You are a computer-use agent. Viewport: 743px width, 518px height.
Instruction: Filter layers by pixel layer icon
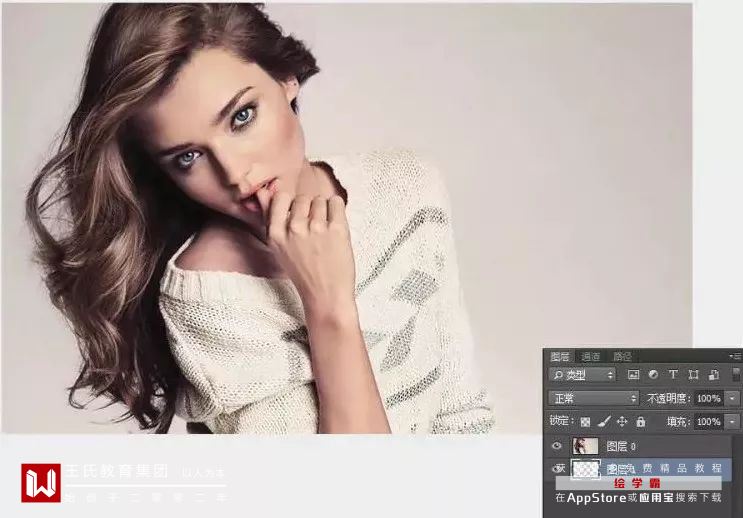633,375
